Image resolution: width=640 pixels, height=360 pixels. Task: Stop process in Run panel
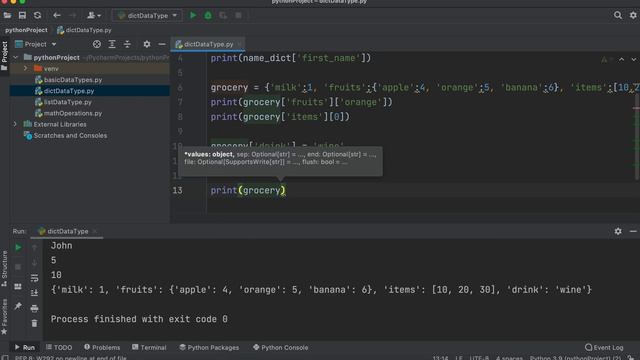(x=18, y=267)
